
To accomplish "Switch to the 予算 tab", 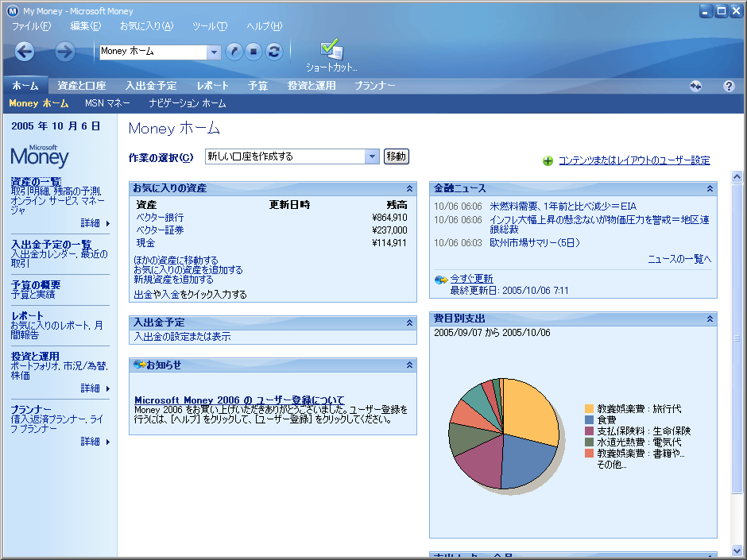I will (257, 86).
